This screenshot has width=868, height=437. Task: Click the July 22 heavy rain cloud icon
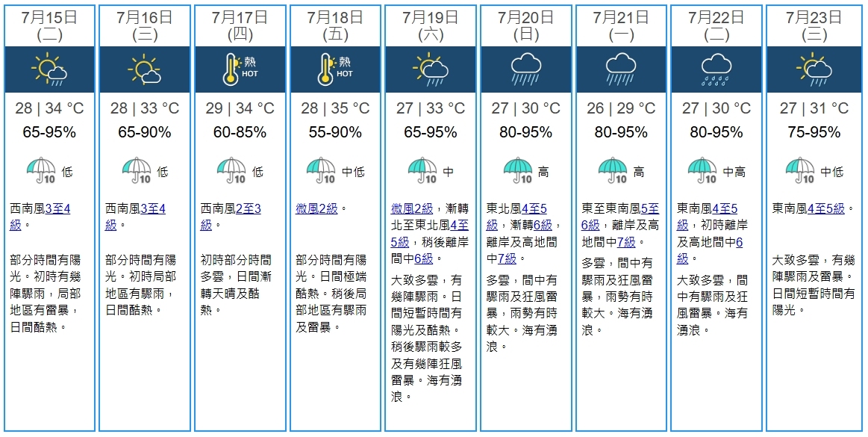(716, 69)
